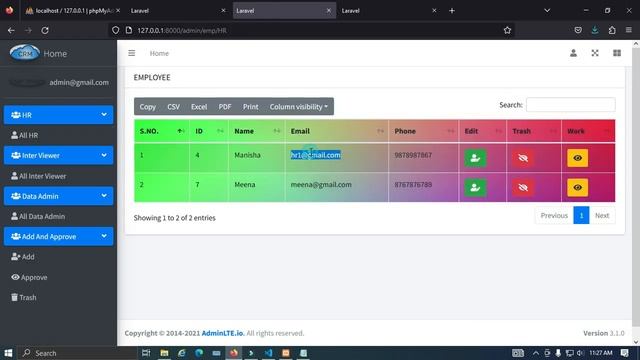Click the green edit icon for Manisha
640x360 pixels.
click(x=475, y=158)
